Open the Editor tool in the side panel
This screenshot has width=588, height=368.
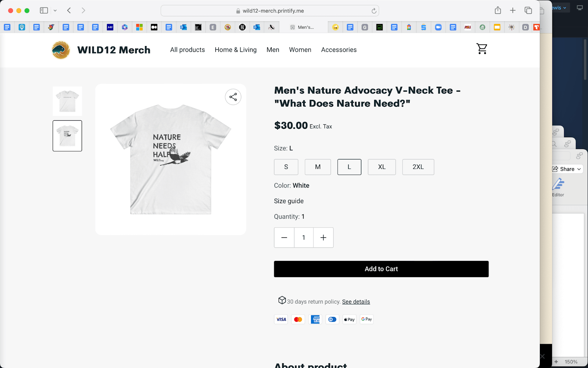coord(558,188)
